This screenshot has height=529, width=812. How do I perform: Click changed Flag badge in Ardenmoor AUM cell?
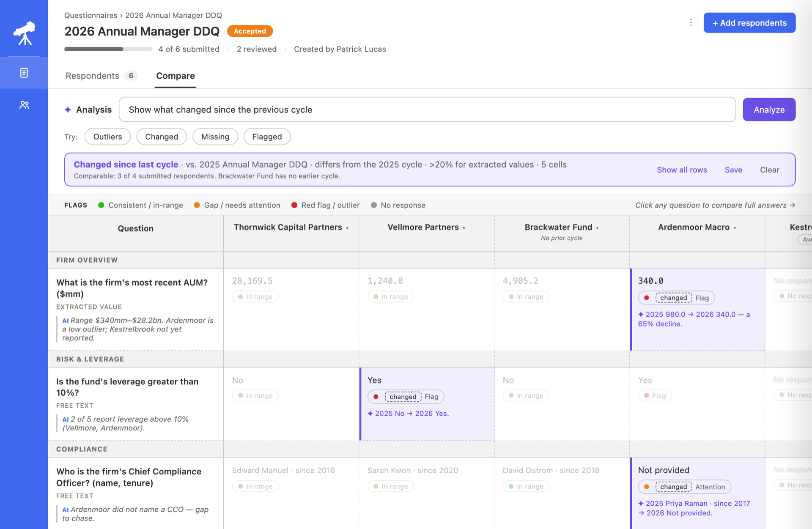point(677,298)
